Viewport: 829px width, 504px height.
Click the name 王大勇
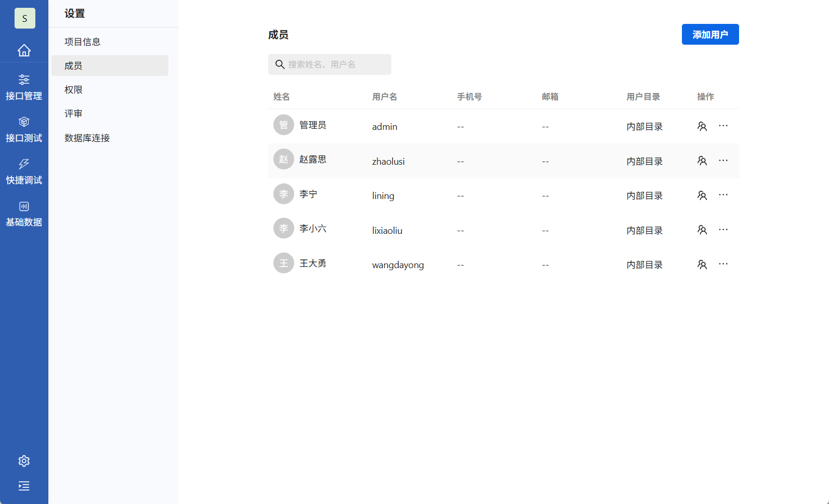click(313, 263)
